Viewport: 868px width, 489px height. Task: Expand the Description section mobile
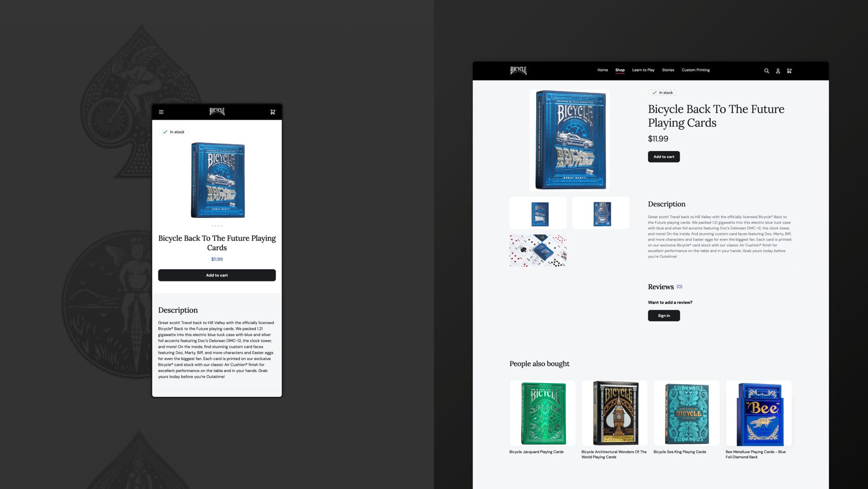coord(178,309)
